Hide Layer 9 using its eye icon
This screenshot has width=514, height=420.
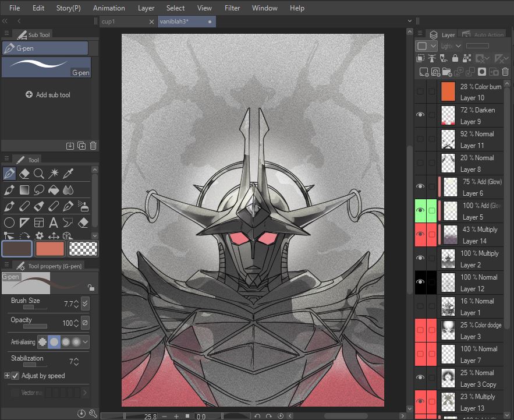[420, 115]
